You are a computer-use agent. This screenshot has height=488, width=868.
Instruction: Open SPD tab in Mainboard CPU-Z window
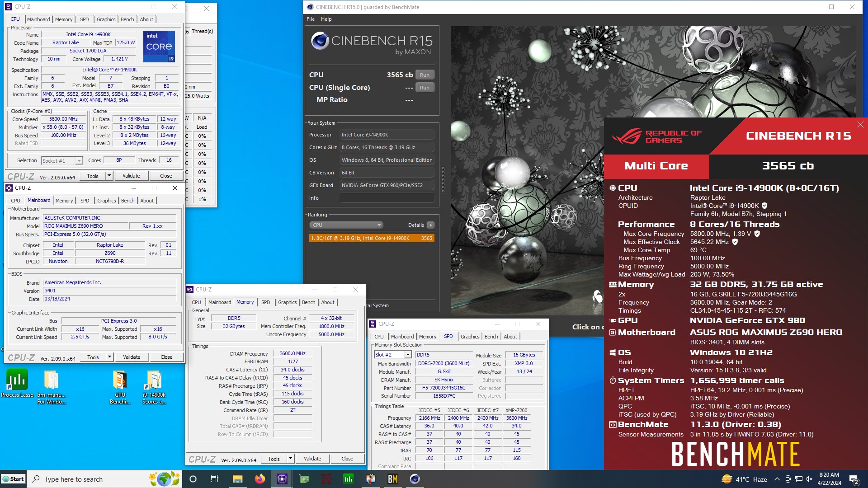click(85, 201)
